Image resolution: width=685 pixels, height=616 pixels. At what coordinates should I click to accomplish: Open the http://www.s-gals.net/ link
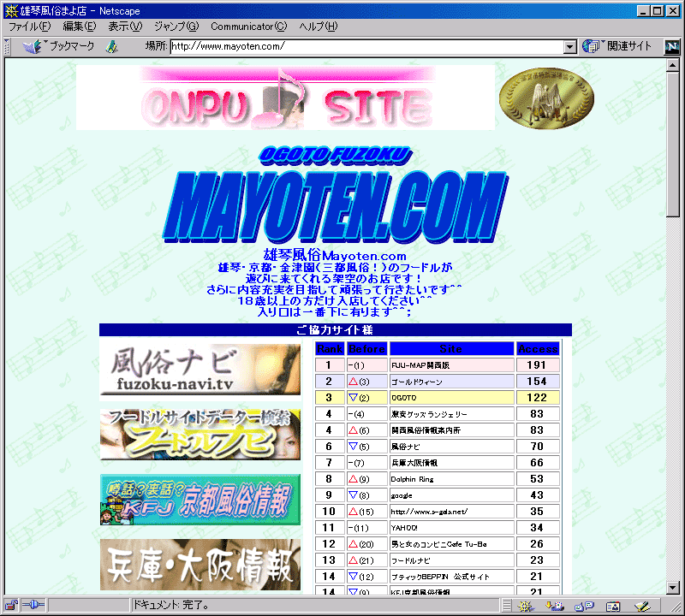[x=430, y=512]
